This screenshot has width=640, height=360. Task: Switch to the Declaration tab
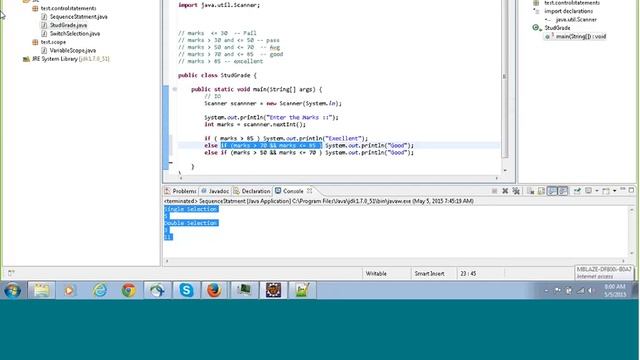pos(252,191)
